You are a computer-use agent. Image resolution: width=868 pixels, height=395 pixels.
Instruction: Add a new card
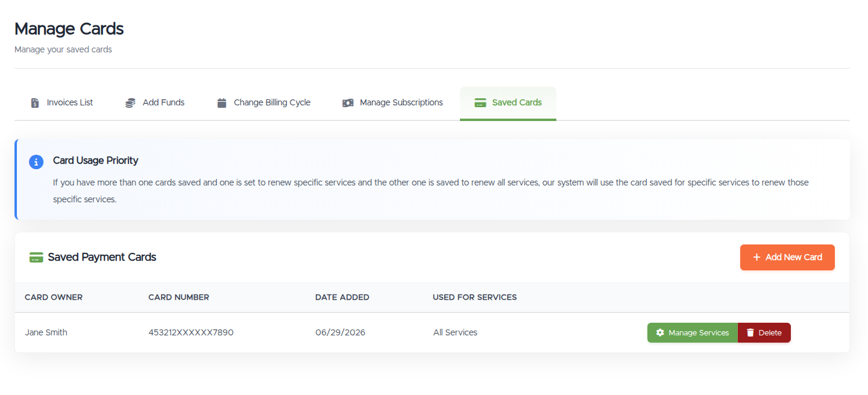(x=787, y=258)
